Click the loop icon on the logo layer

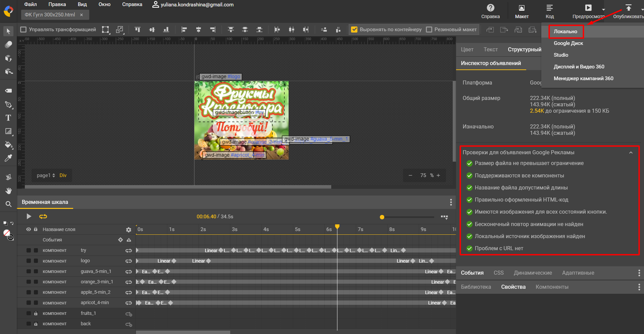point(129,261)
